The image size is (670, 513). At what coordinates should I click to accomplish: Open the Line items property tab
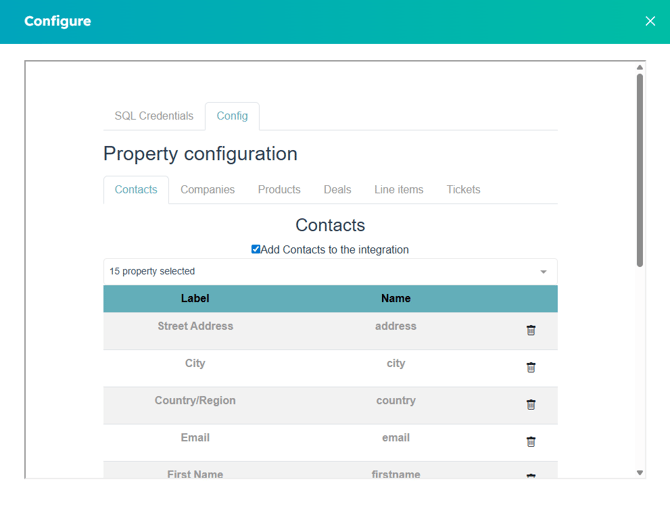click(x=399, y=189)
